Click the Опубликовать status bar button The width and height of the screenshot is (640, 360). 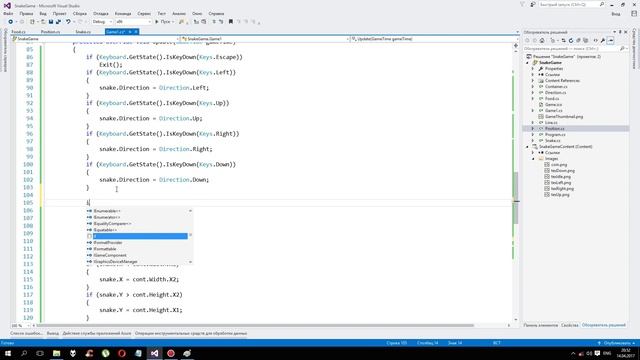616,343
